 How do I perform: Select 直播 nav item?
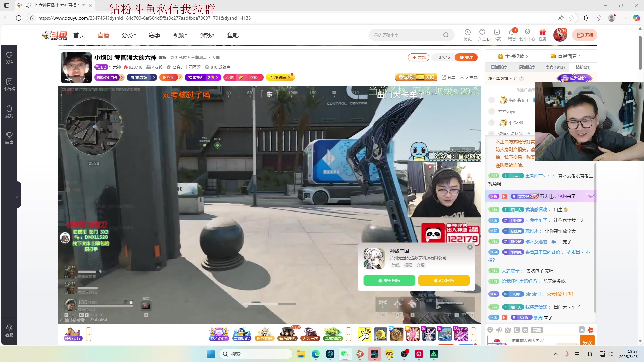[103, 35]
